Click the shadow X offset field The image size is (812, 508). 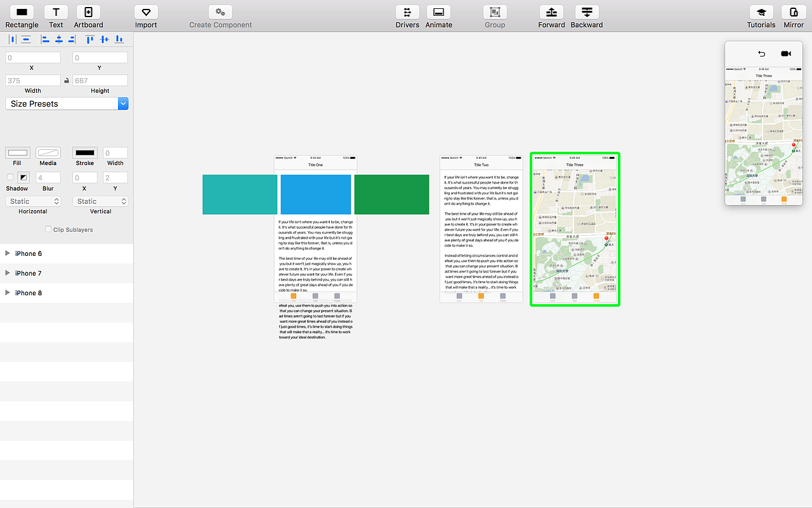pos(85,178)
